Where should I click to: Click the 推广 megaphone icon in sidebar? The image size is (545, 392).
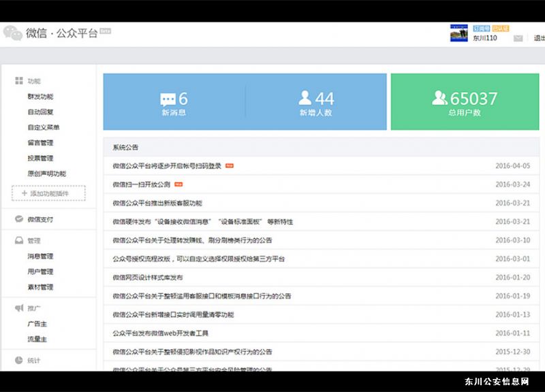[19, 308]
